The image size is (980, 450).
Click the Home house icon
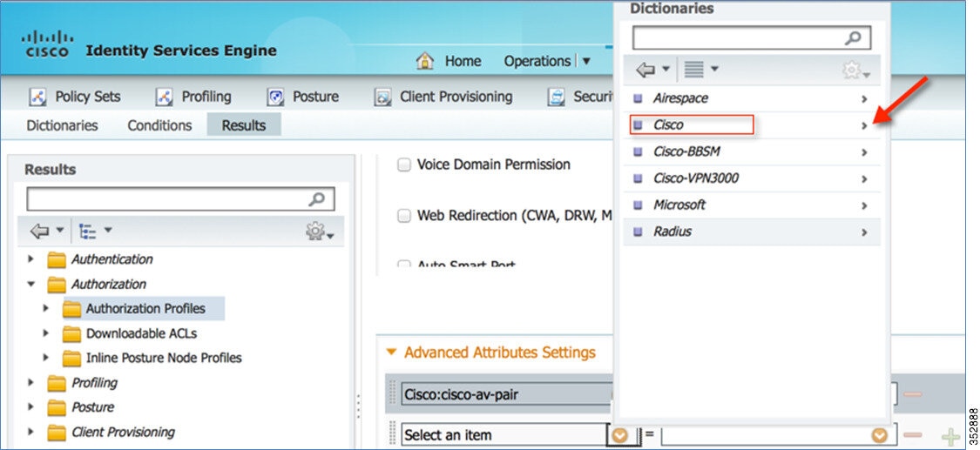pos(425,61)
